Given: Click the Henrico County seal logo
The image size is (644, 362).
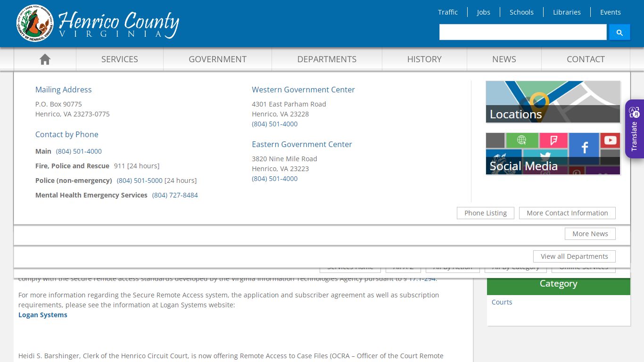Looking at the screenshot, I should (35, 24).
